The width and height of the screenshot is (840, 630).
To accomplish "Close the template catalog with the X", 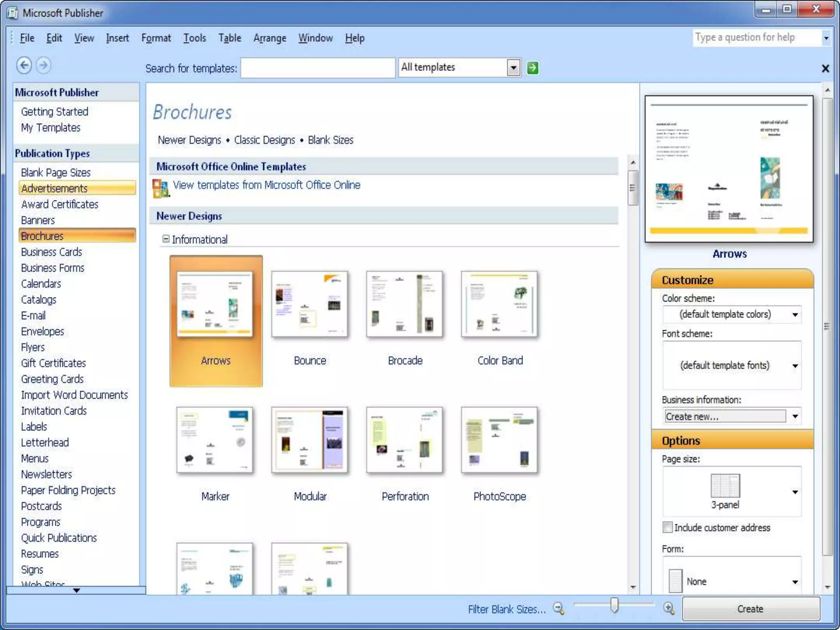I will 825,68.
